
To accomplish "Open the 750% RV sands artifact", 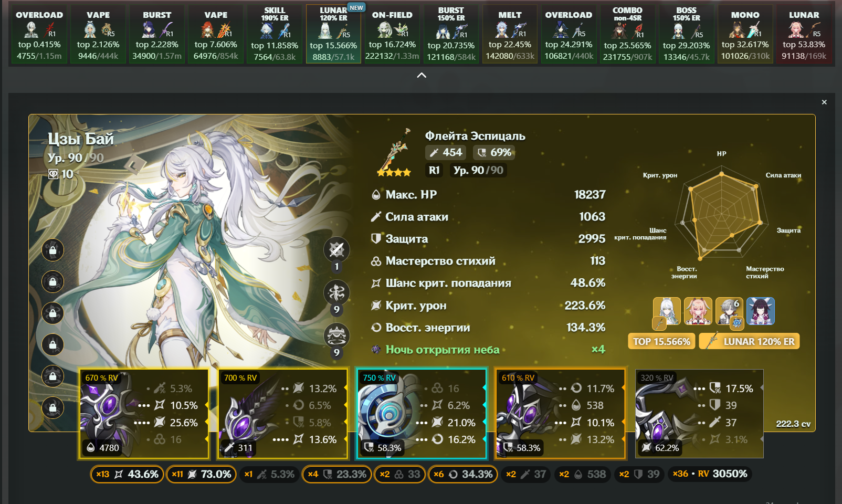I will pos(422,414).
